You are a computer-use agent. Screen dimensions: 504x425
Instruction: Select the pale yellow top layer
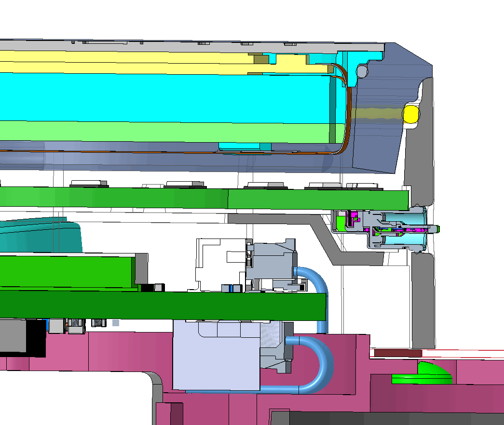pos(129,63)
